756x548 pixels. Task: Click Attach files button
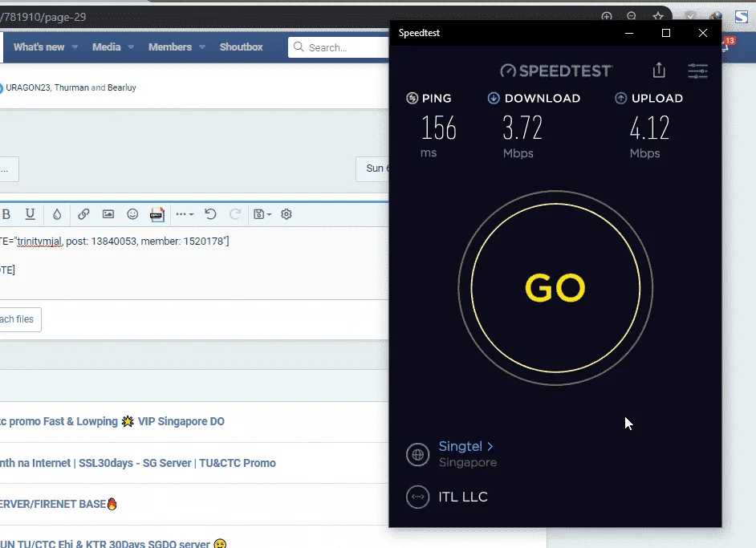[x=20, y=319]
